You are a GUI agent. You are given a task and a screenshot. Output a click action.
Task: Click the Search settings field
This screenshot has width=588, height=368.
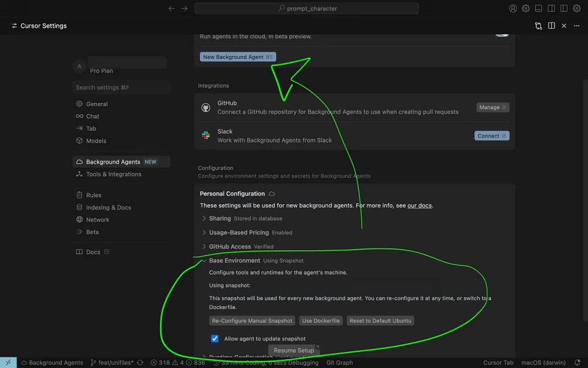click(x=121, y=87)
